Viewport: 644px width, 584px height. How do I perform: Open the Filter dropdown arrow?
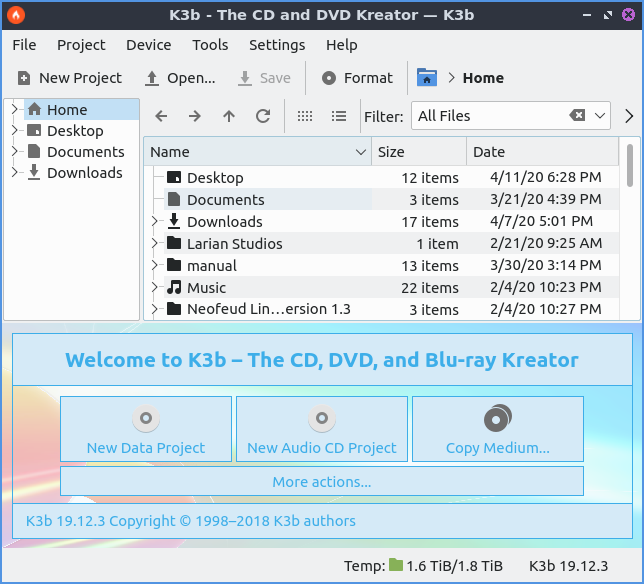[x=600, y=116]
